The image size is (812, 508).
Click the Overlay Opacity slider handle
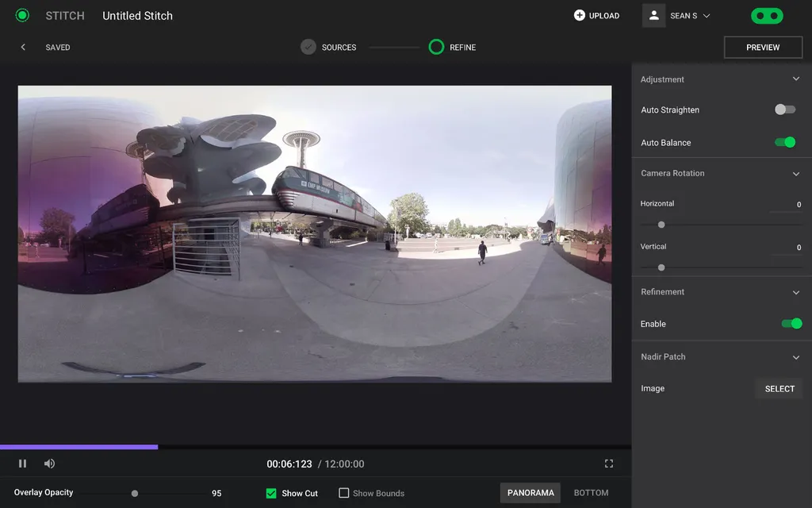[135, 493]
